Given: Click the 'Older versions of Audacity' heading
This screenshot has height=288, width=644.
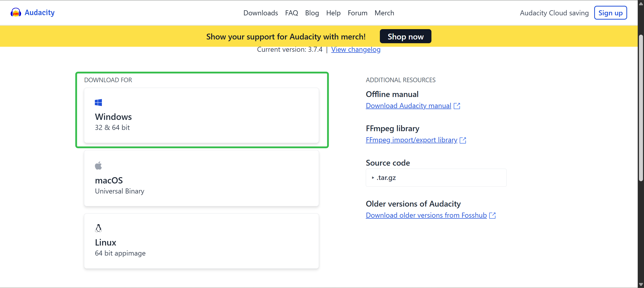Looking at the screenshot, I should pyautogui.click(x=413, y=204).
